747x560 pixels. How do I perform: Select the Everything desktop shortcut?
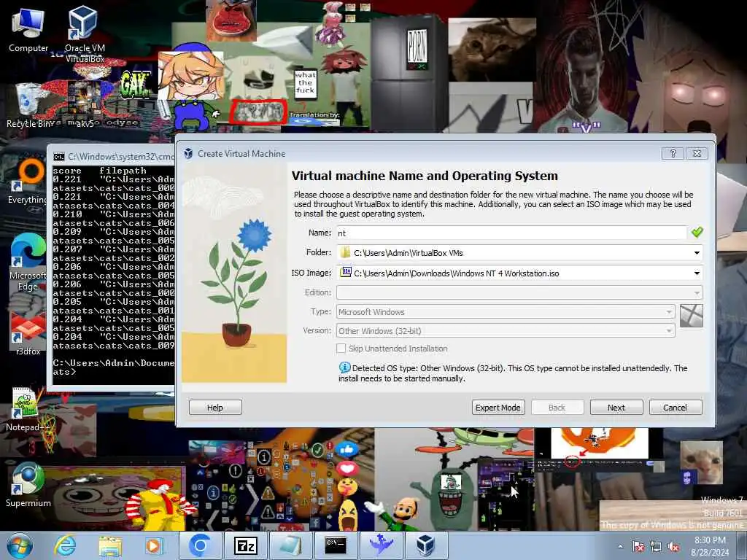click(28, 182)
